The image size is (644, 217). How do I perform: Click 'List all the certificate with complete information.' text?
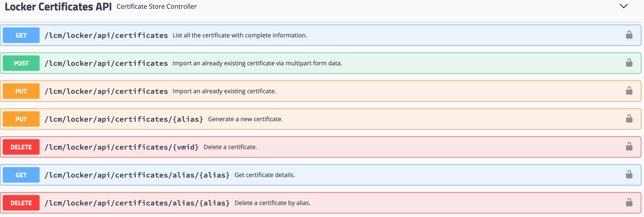point(240,35)
